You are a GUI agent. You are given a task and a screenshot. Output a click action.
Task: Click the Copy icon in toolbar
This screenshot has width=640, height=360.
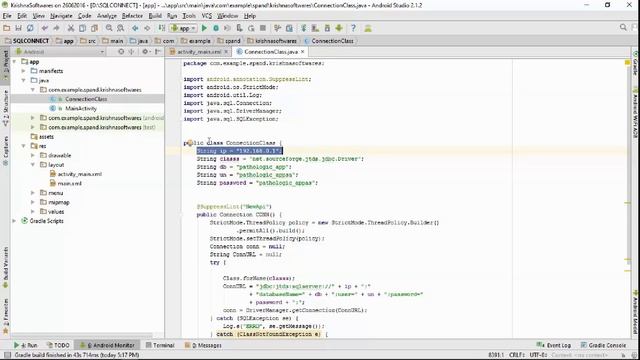[82, 28]
